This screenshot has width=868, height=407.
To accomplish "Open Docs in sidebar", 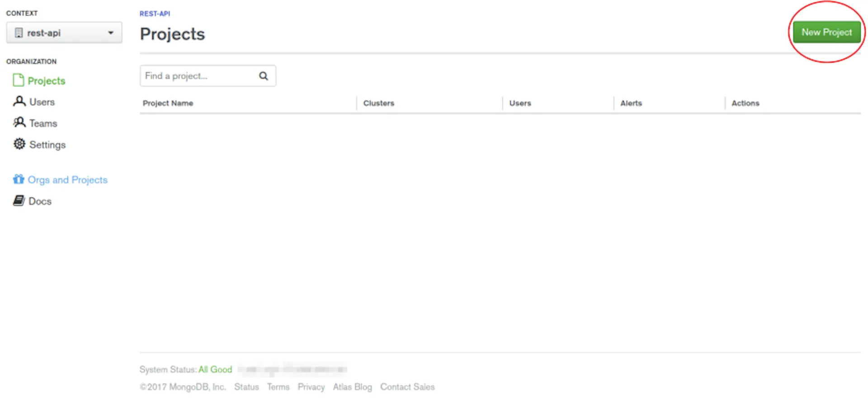I will tap(40, 201).
